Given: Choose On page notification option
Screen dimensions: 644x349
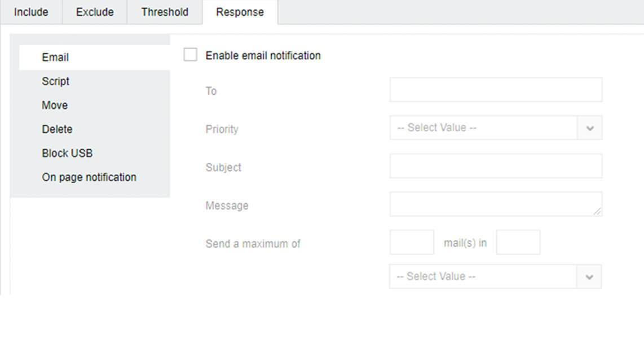Looking at the screenshot, I should (89, 177).
